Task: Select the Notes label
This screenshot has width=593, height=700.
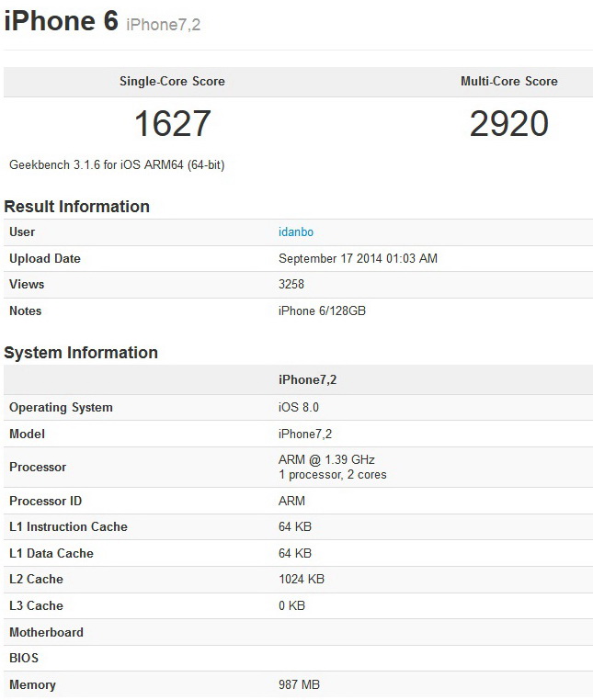Action: (x=26, y=310)
